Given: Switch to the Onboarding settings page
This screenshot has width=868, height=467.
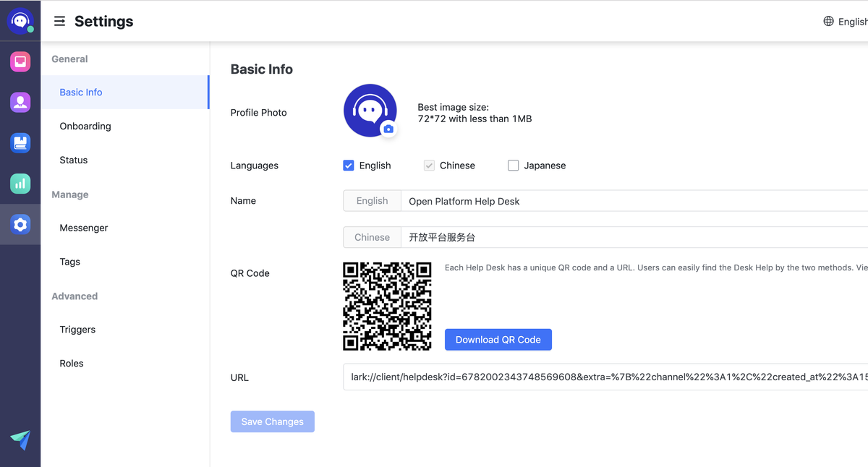Looking at the screenshot, I should [85, 126].
